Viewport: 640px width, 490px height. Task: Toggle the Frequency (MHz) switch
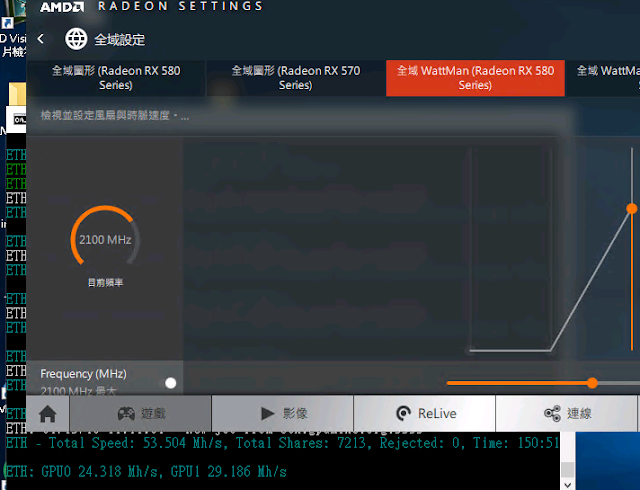click(171, 383)
